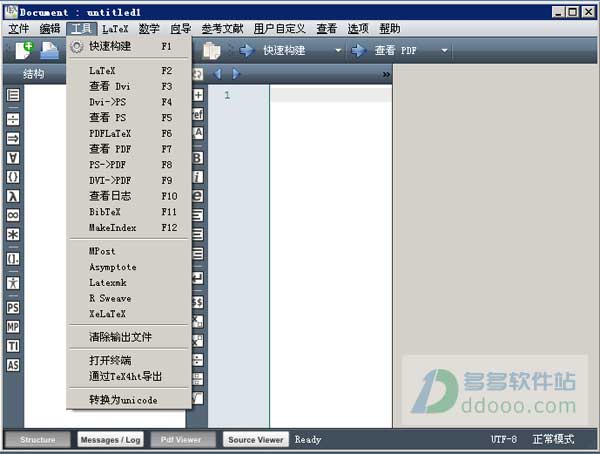
Task: Go to previous document with left arrow
Action: pyautogui.click(x=218, y=73)
